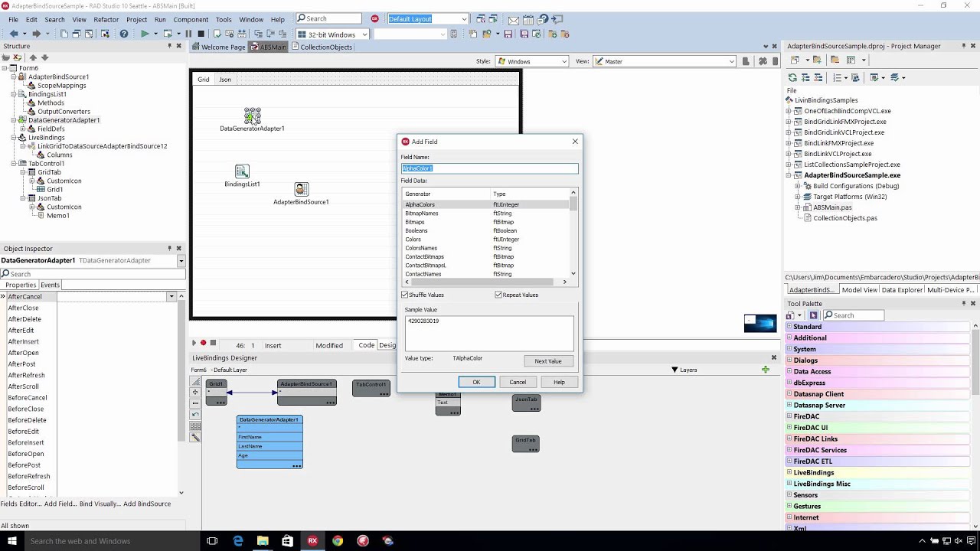Screen dimensions: 980x551
Task: Toggle the Repeat Values checkbox
Action: (x=498, y=295)
